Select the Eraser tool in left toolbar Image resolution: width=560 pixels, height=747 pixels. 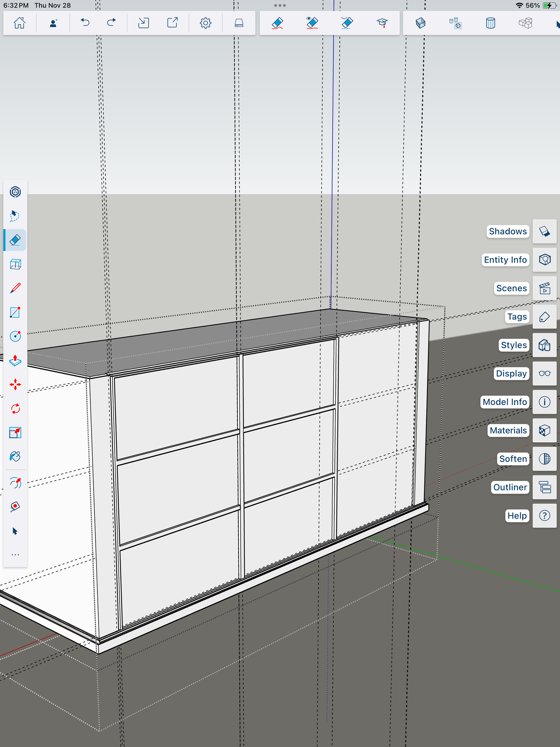pos(15,240)
